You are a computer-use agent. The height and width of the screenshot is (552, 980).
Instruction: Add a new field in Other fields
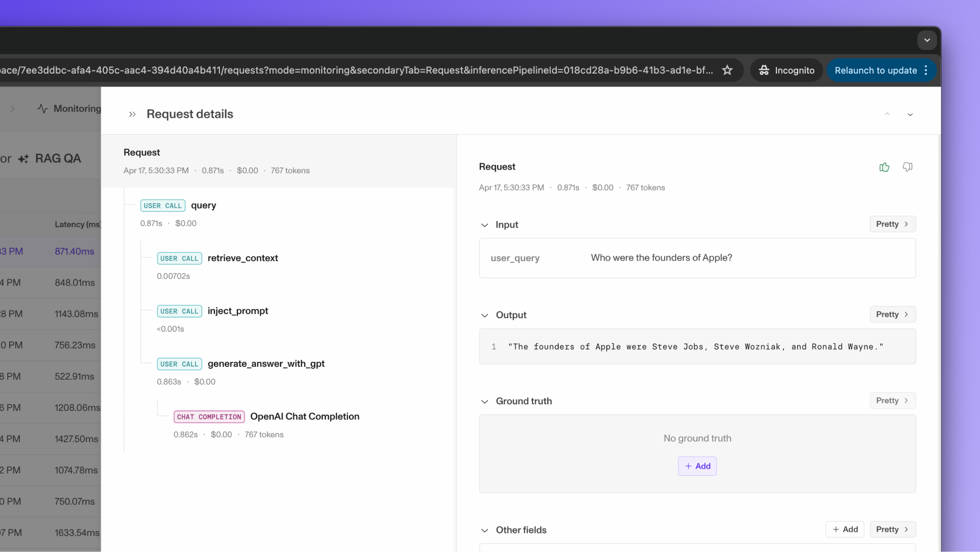(x=845, y=529)
